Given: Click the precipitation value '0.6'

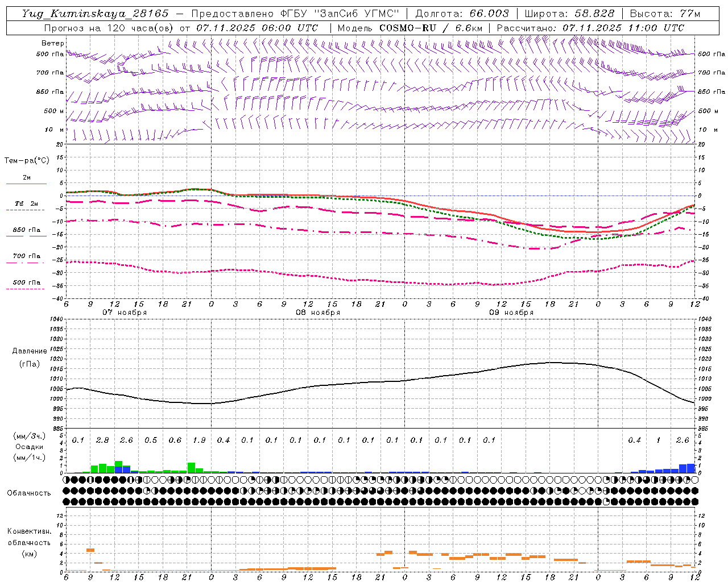Looking at the screenshot, I should (175, 440).
